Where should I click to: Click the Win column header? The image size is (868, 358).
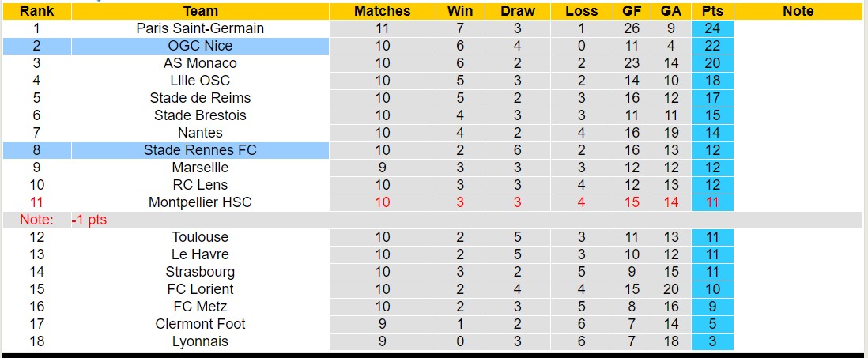coord(460,11)
